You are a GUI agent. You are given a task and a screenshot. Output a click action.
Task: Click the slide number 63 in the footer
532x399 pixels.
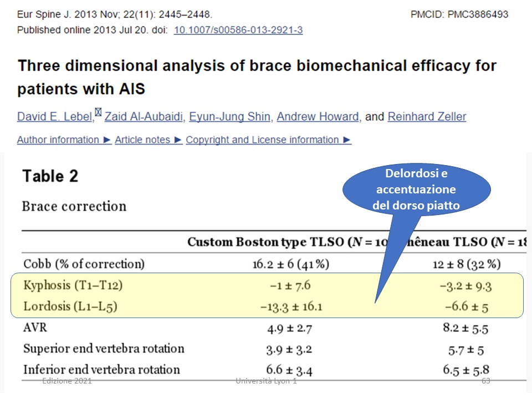coord(486,381)
